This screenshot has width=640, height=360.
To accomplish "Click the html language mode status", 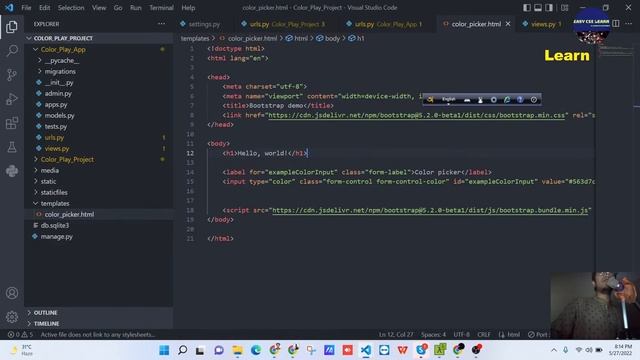I will [509, 334].
